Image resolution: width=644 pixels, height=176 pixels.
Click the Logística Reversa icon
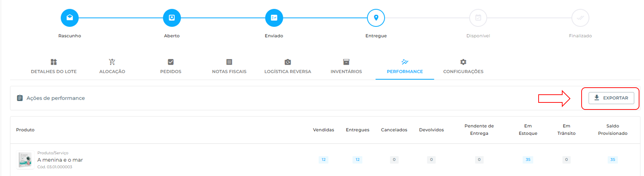point(288,62)
